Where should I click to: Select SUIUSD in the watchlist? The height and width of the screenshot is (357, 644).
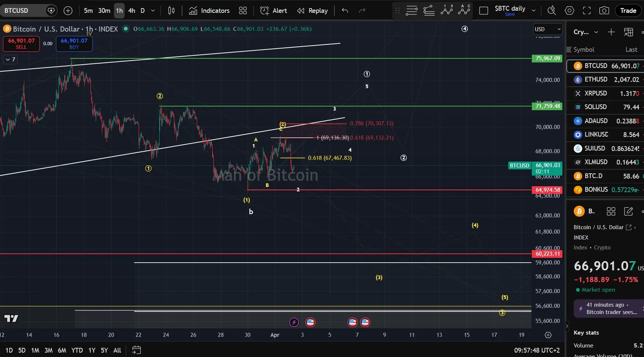605,148
